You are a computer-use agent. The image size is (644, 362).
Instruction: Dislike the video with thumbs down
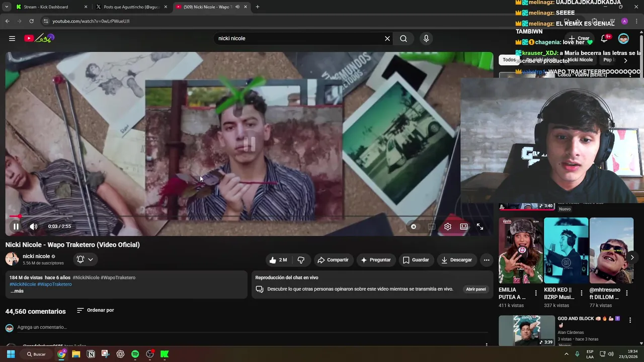click(x=301, y=260)
